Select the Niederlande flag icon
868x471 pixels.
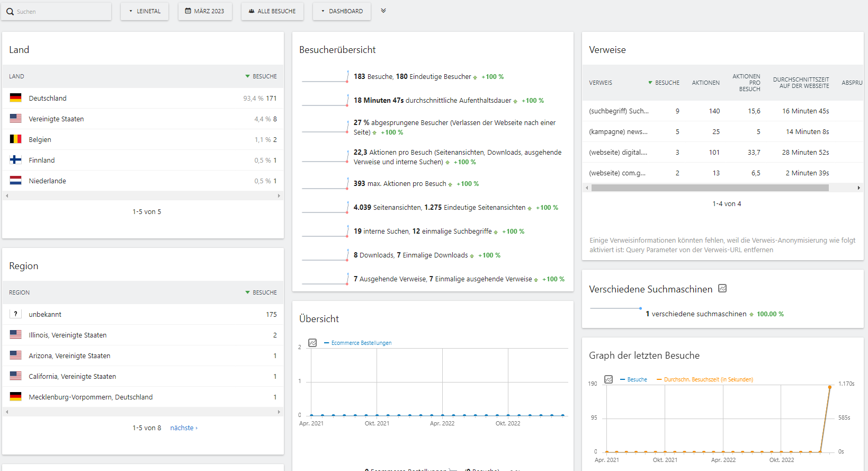(x=16, y=181)
